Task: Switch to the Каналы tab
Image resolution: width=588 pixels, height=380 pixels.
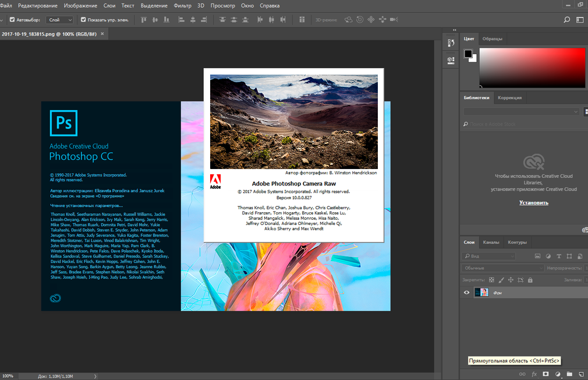Action: (491, 242)
